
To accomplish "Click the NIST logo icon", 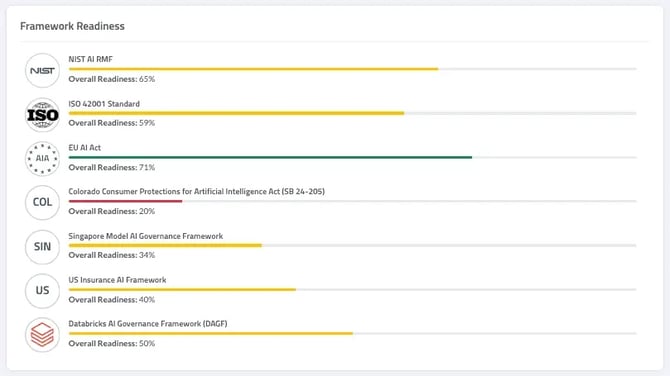I will tap(42, 70).
